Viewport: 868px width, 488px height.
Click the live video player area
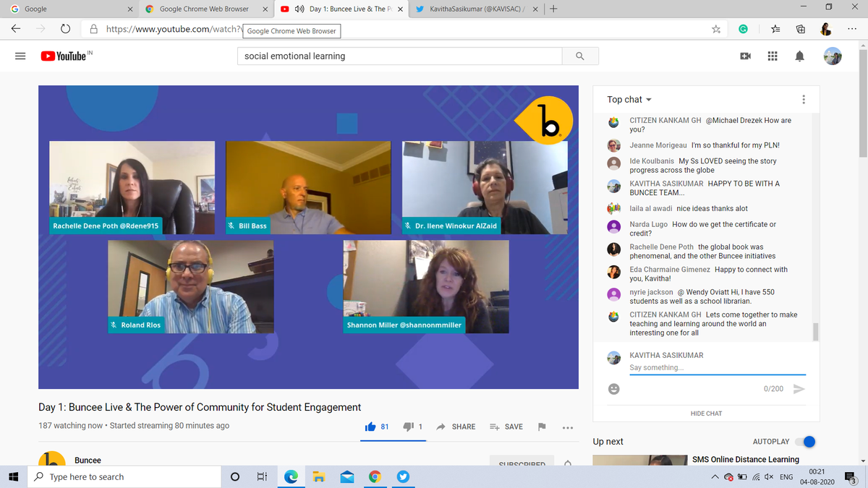308,237
